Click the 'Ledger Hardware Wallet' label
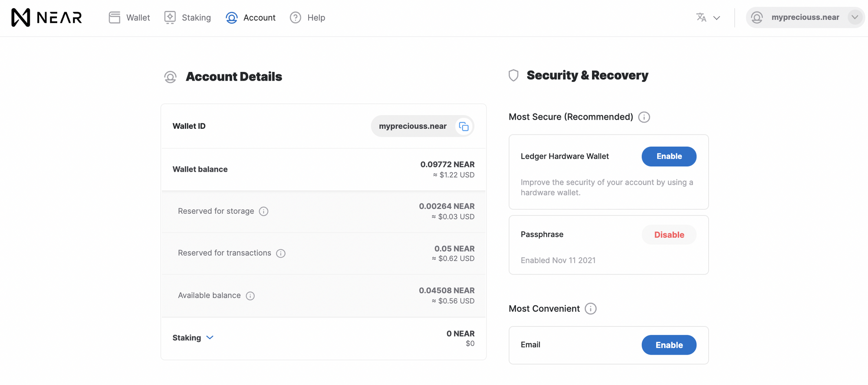The height and width of the screenshot is (385, 868). click(x=565, y=156)
